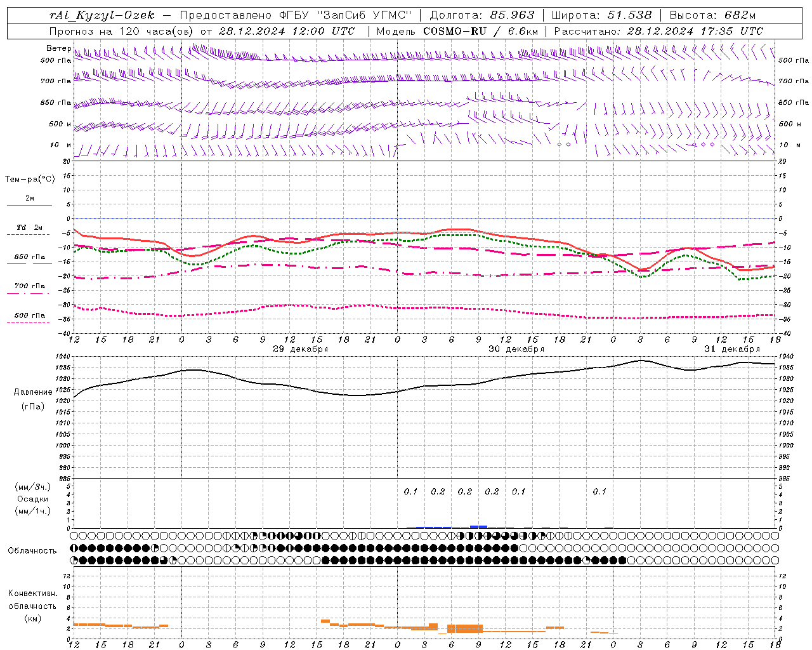
Task: Click the Высота: 682м elevation text
Action: coord(712,15)
